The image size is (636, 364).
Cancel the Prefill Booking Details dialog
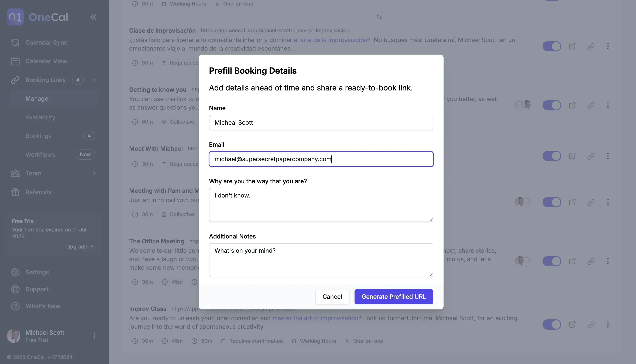click(x=332, y=296)
